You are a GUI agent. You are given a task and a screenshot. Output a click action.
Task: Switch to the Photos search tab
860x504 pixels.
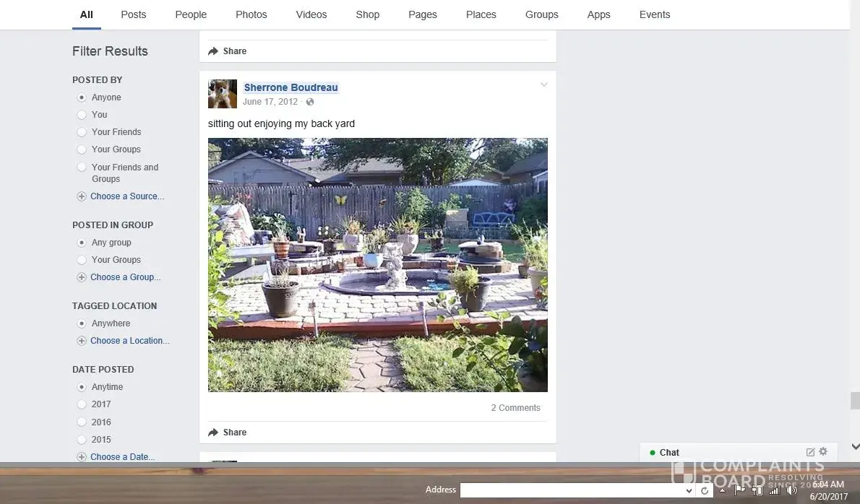coord(251,14)
